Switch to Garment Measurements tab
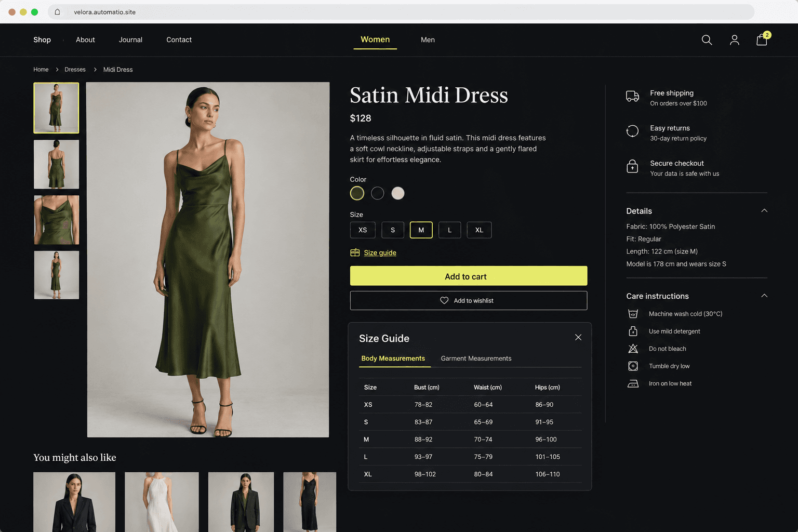Viewport: 798px width, 532px height. 476,358
